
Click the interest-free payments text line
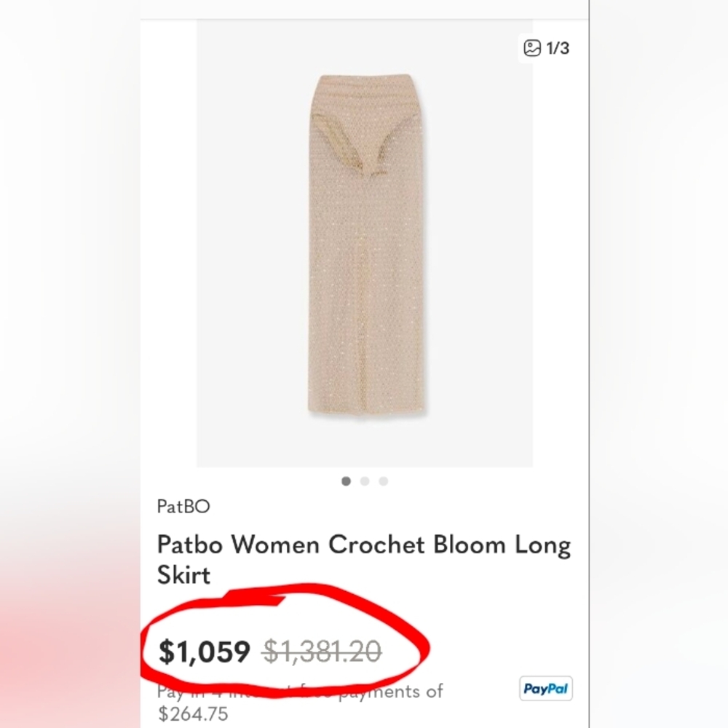(x=300, y=692)
